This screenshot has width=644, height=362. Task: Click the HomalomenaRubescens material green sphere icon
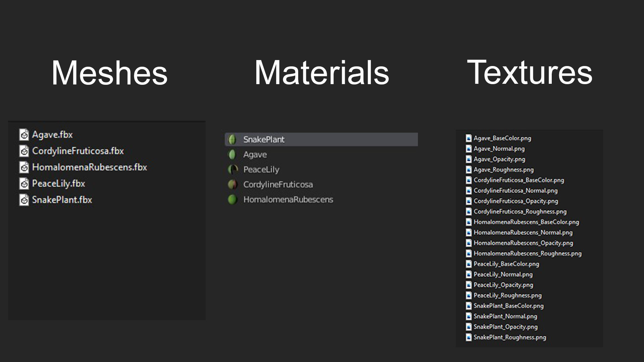(x=232, y=199)
